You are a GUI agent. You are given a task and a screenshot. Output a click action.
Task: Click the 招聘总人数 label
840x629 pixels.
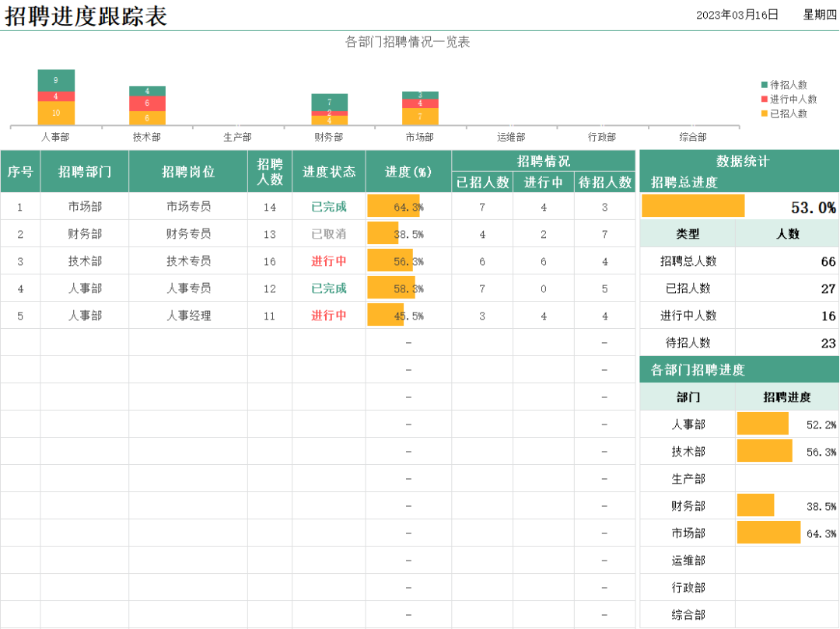pos(688,260)
